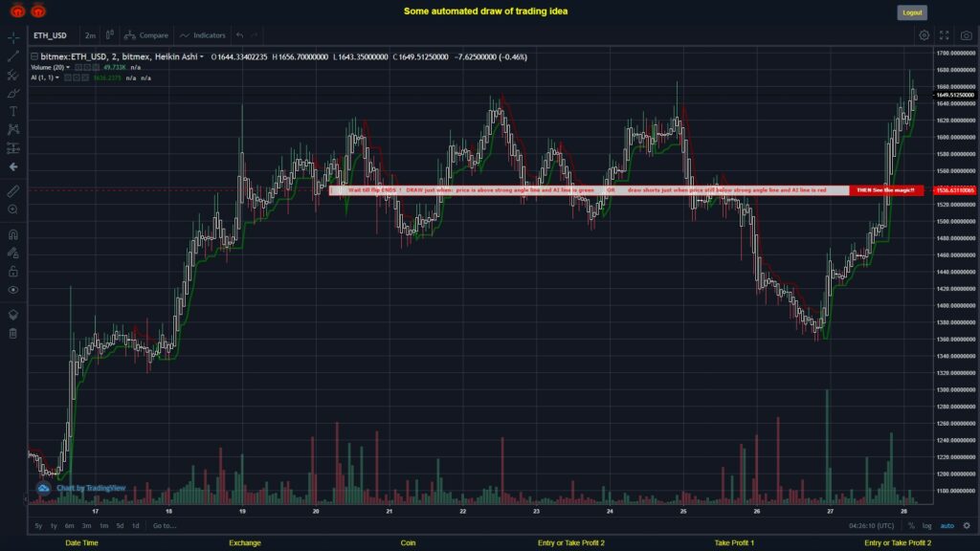
Task: Click the current price label 1649.5125 on the scale
Action: [955, 95]
